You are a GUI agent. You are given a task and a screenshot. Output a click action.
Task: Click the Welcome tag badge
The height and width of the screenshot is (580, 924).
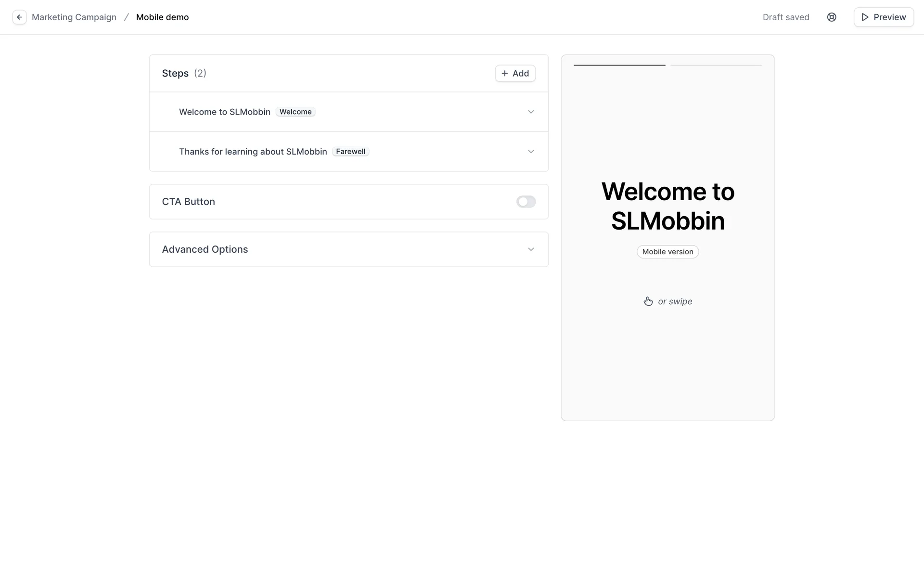tap(295, 112)
